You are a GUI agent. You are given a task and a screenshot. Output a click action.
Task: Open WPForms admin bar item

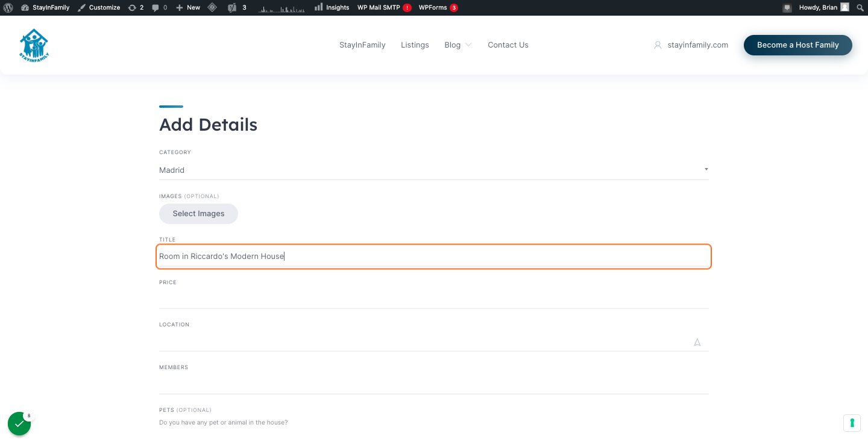[x=438, y=7]
